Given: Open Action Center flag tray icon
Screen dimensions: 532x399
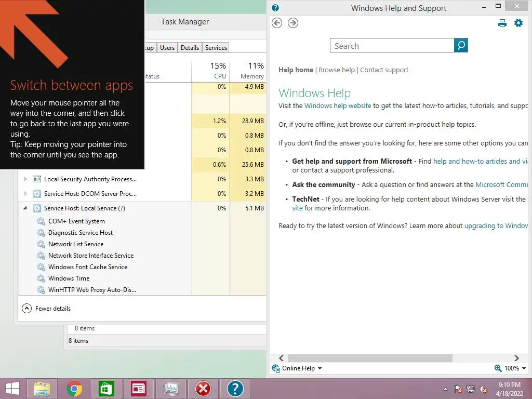Looking at the screenshot, I should [458, 389].
